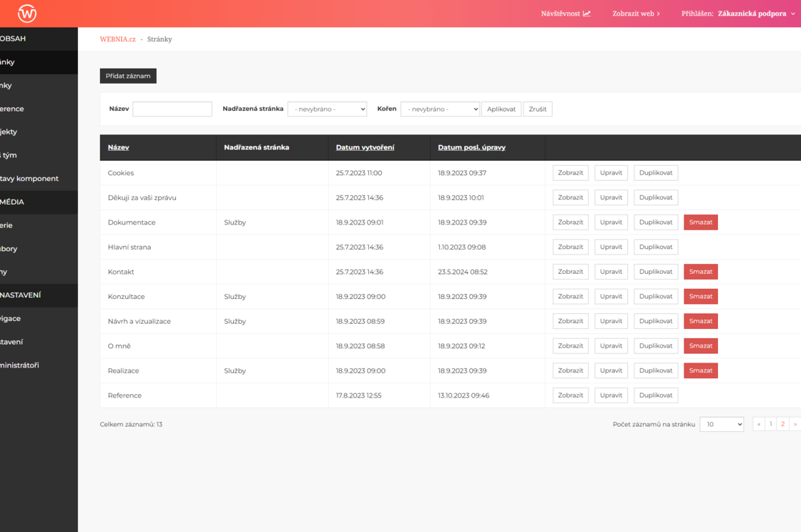Go to pagination page 1

tap(770, 424)
